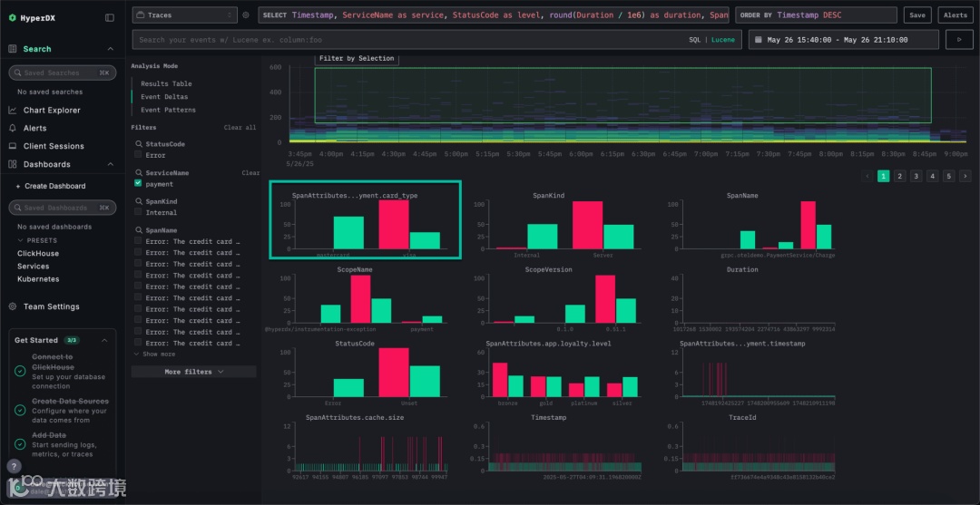Uncheck the payment ServiceName checkbox
Image resolution: width=980 pixels, height=505 pixels.
tap(138, 183)
